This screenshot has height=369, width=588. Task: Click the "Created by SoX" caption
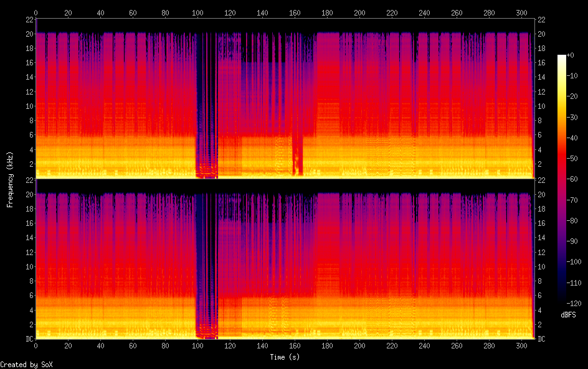click(26, 365)
